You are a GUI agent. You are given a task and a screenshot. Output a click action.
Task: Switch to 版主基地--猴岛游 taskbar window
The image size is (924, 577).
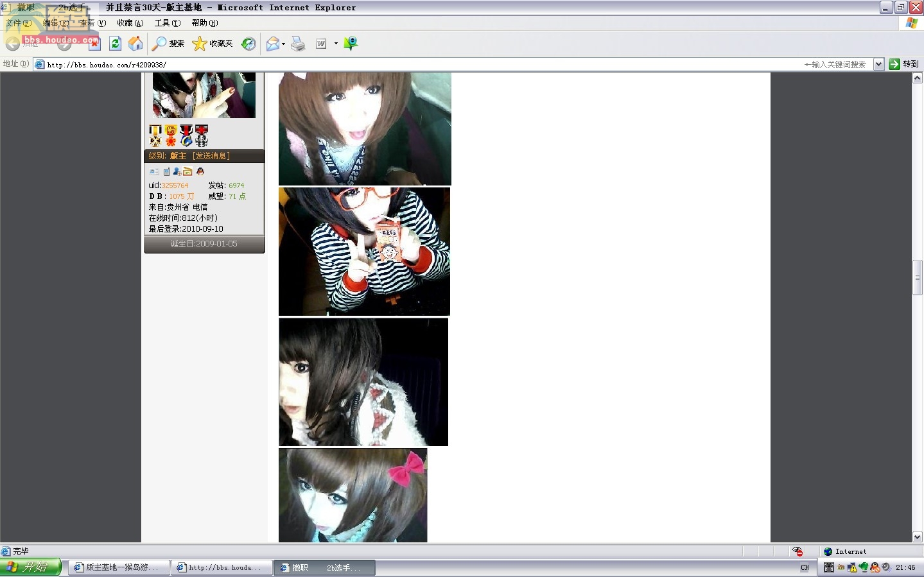119,567
